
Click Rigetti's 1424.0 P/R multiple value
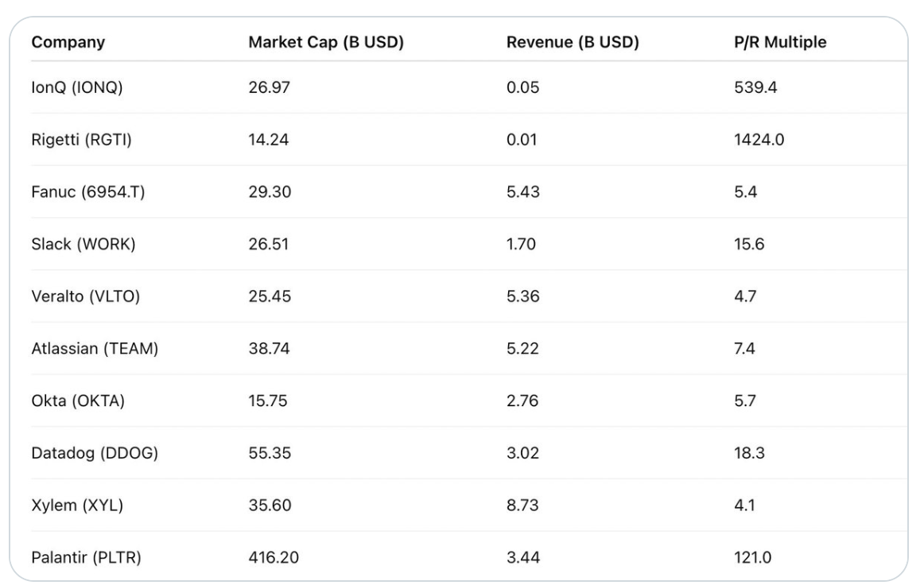758,140
